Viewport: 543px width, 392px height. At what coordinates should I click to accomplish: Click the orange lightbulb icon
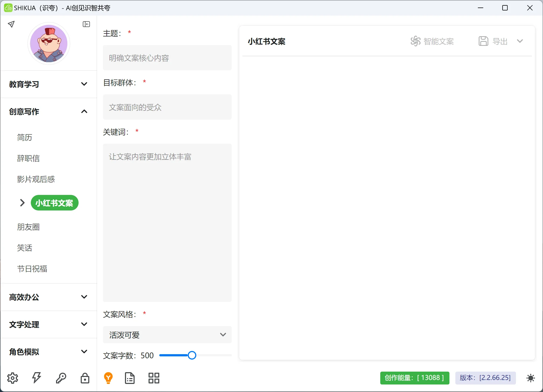click(108, 378)
